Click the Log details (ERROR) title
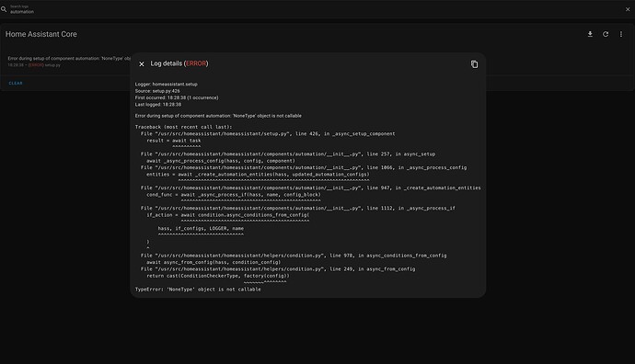Viewport: 635px width, 364px height. pos(179,63)
